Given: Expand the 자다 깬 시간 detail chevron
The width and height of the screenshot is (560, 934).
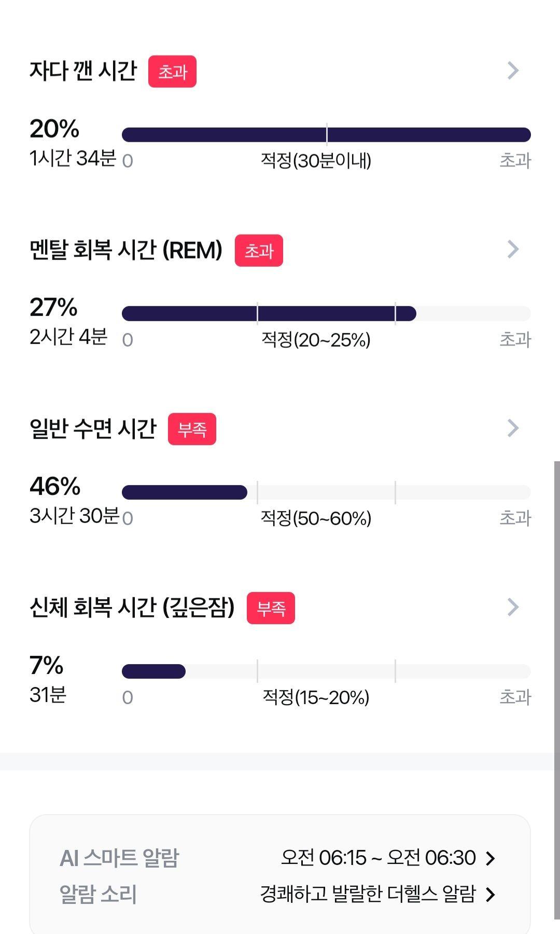Looking at the screenshot, I should 513,71.
